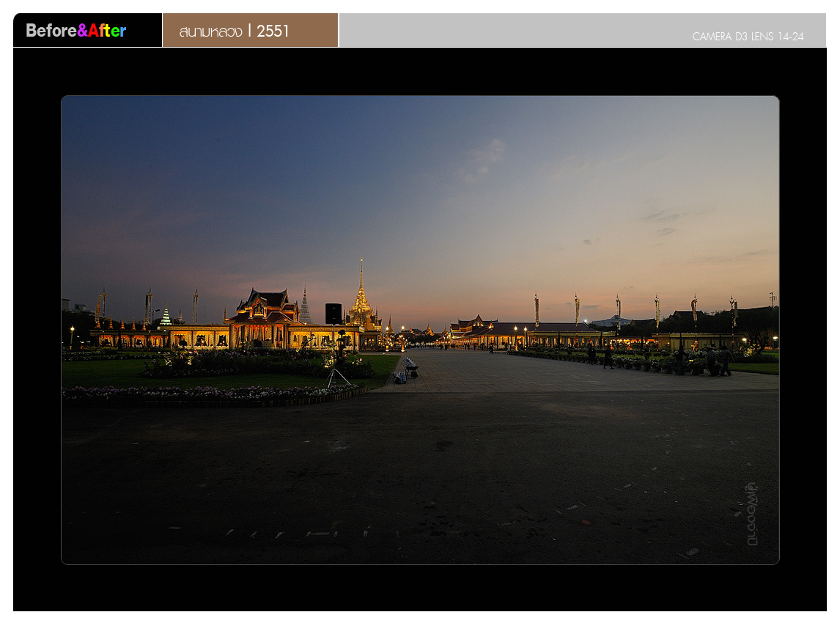
Task: Click the gray spire behind the pavilion
Action: (305, 304)
